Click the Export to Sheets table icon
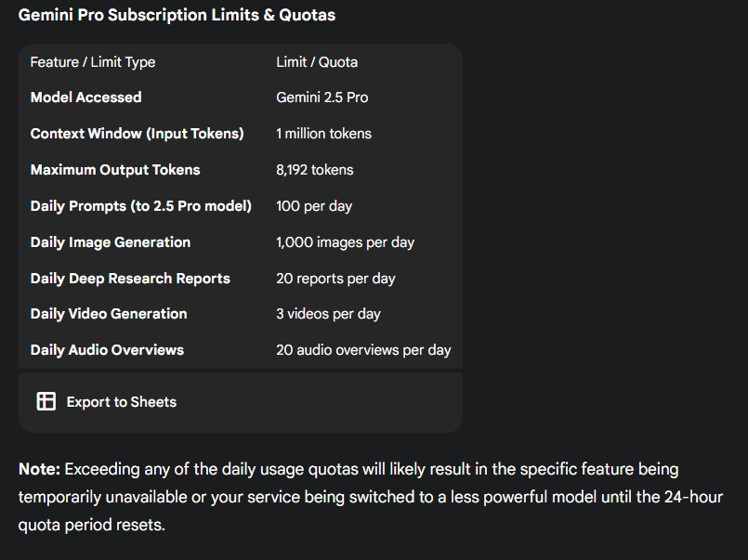The height and width of the screenshot is (560, 748). coord(46,401)
